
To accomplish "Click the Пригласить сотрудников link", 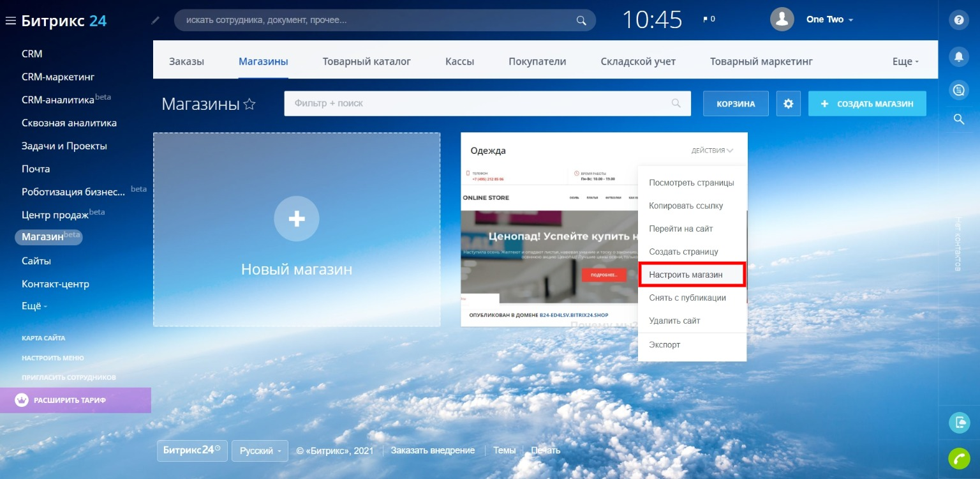I will [x=69, y=377].
